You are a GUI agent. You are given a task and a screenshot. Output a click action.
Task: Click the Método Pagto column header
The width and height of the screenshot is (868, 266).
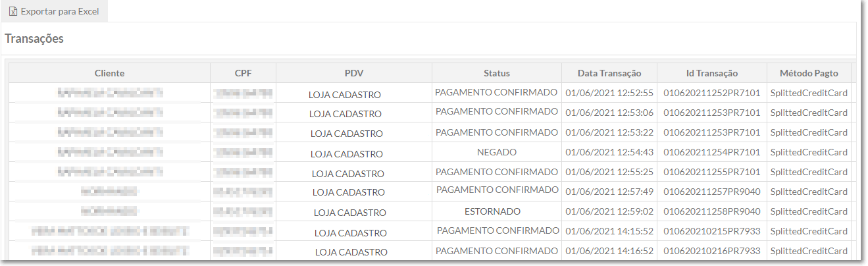[809, 73]
